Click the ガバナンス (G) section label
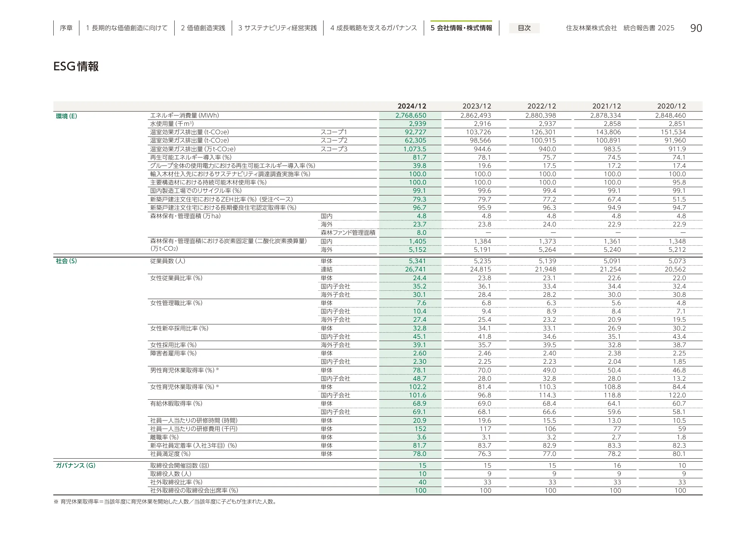756x535 pixels. click(x=76, y=465)
